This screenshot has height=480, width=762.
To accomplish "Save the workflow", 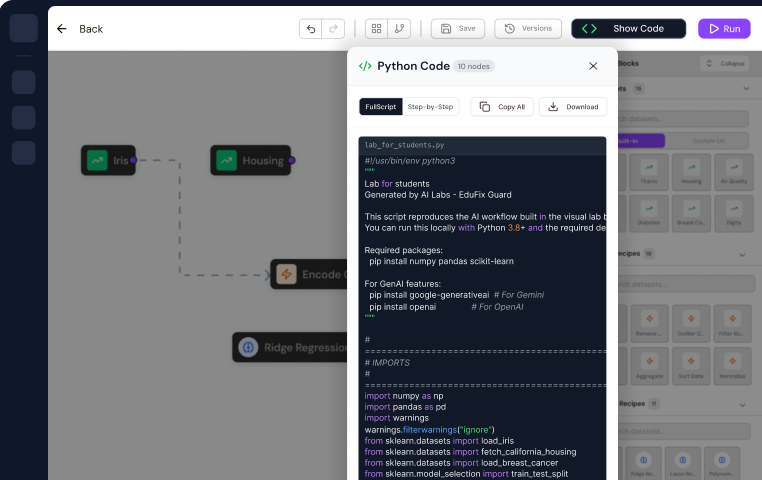I will click(458, 29).
